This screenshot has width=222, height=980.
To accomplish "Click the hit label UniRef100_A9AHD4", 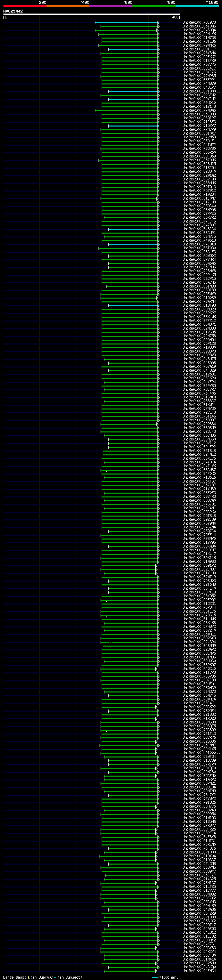I will [199, 340].
